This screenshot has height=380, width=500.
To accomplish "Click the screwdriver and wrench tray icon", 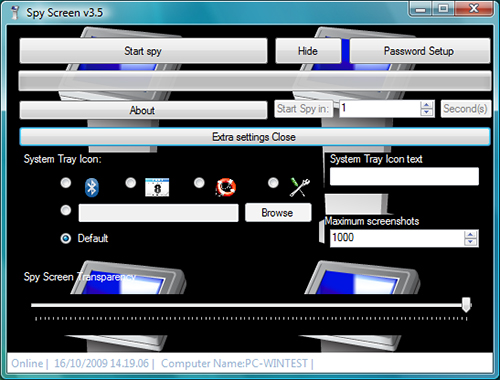I will [300, 187].
